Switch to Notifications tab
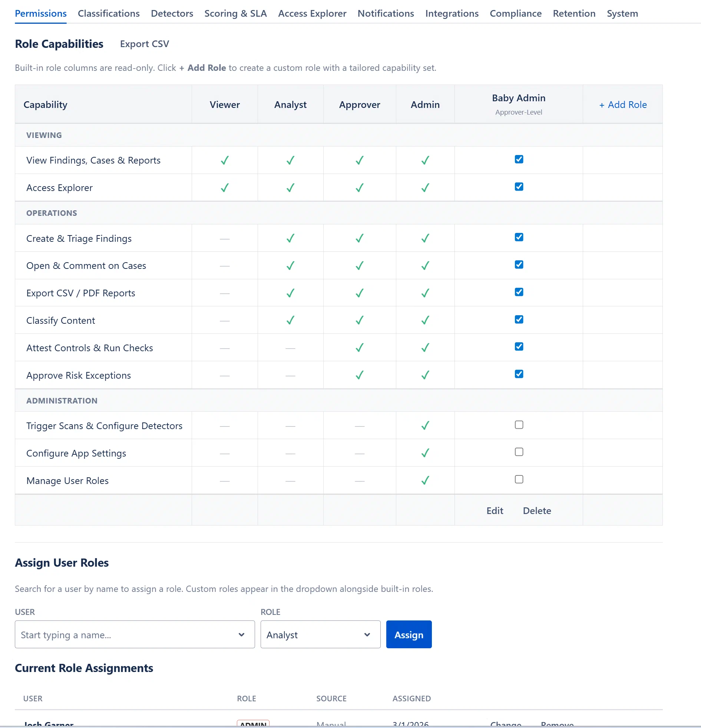This screenshot has width=701, height=728. pos(386,13)
